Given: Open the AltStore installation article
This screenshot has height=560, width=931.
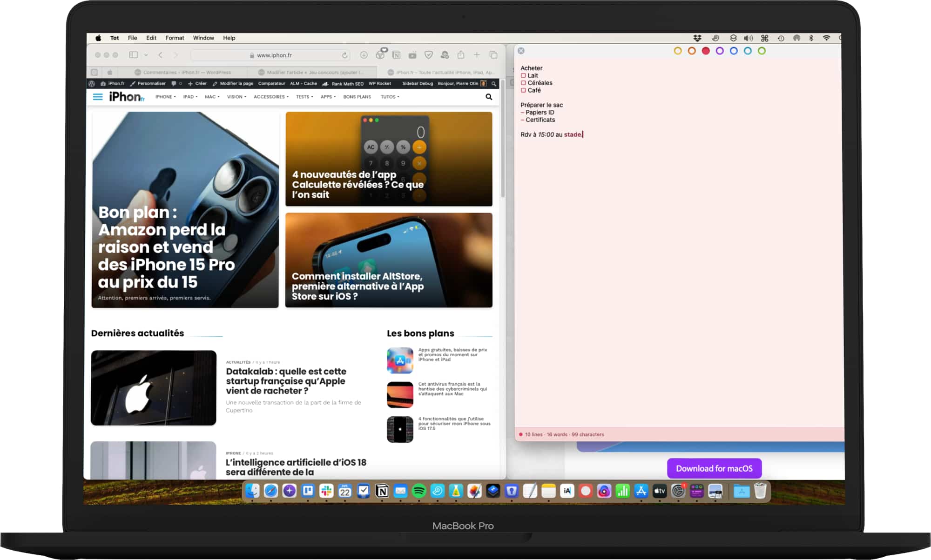Looking at the screenshot, I should 389,260.
